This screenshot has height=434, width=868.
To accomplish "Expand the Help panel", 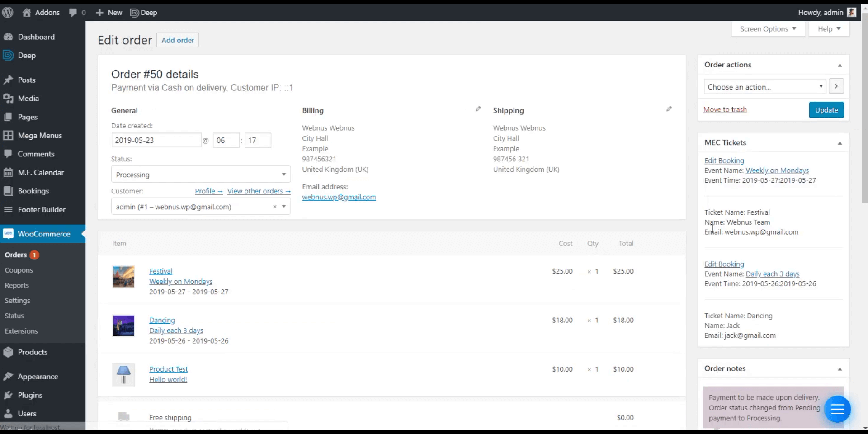I will click(829, 29).
